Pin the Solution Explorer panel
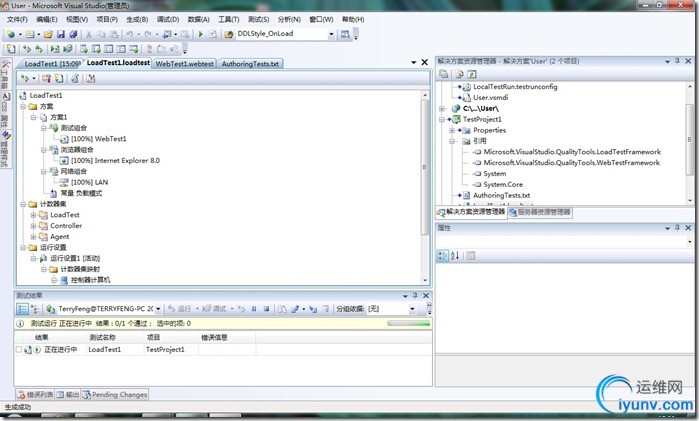Screen dimensions: 699x421 tap(677, 61)
